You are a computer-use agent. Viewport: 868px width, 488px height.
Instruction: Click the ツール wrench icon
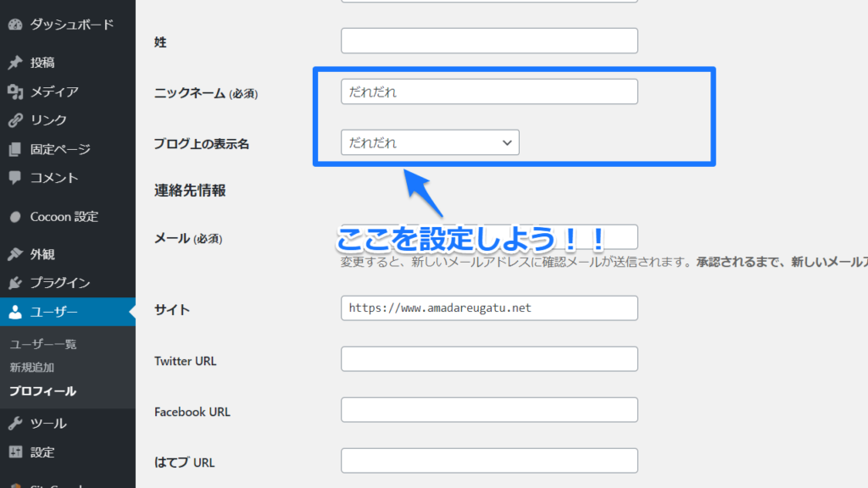[x=15, y=424]
